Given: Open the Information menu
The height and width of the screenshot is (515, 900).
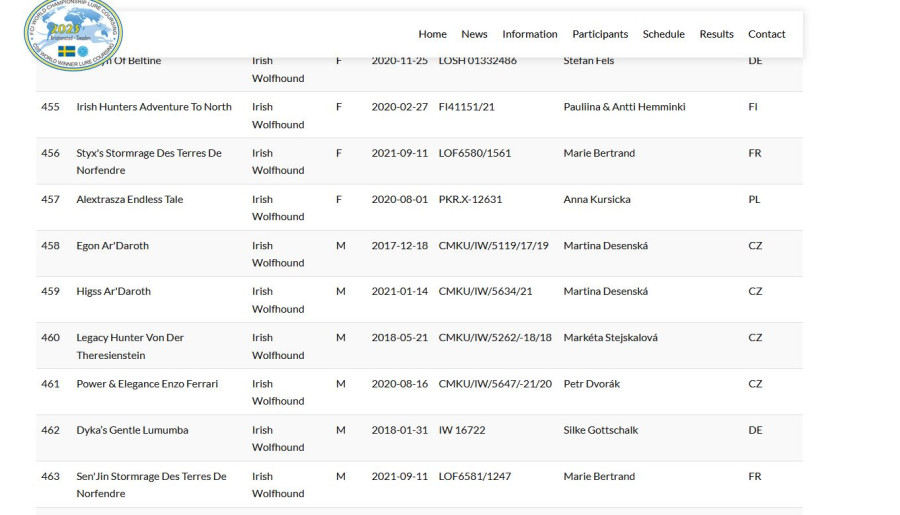Looking at the screenshot, I should coord(530,34).
